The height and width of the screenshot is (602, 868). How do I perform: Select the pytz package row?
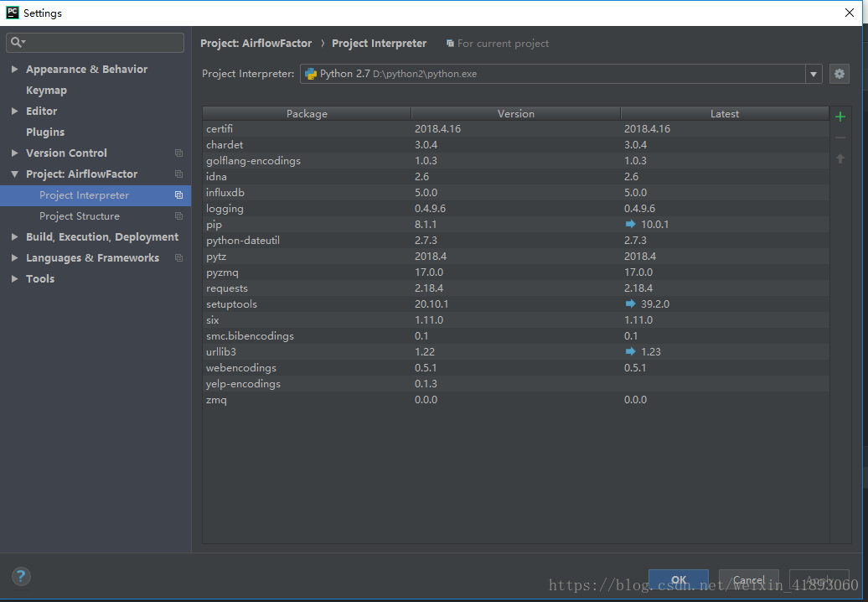tap(516, 257)
